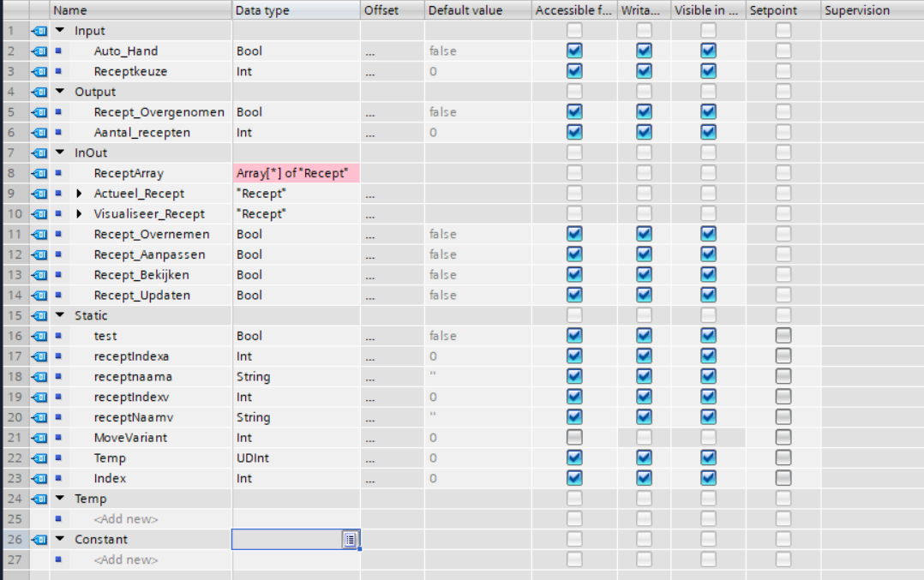This screenshot has height=580, width=924.
Task: Expand the Actueel_Recept structure
Action: point(80,194)
